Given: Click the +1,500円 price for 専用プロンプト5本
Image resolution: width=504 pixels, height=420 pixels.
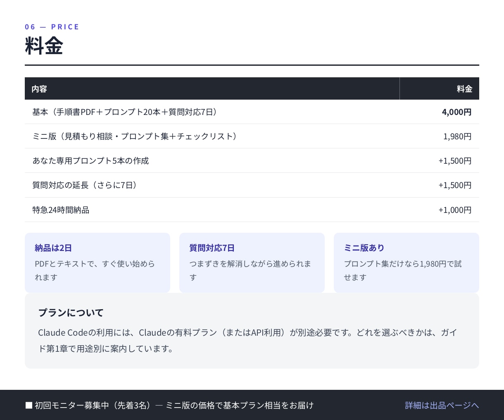Looking at the screenshot, I should (x=455, y=161).
